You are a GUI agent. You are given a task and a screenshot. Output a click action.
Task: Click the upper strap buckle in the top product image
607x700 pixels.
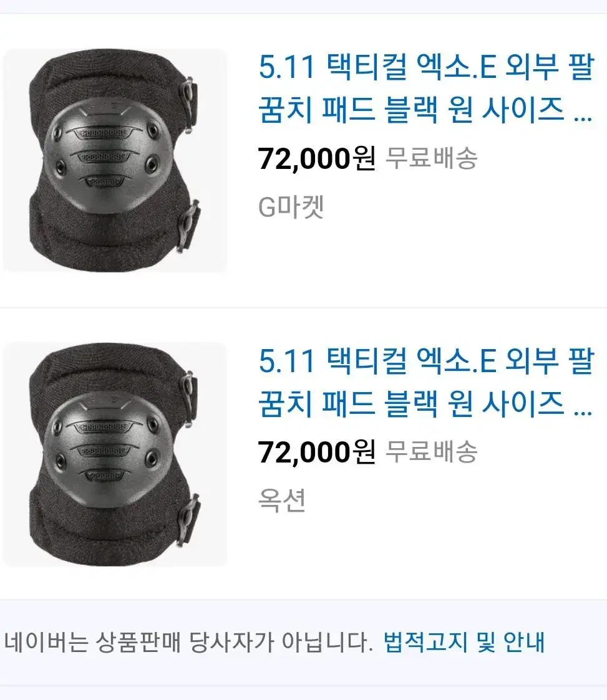click(189, 104)
